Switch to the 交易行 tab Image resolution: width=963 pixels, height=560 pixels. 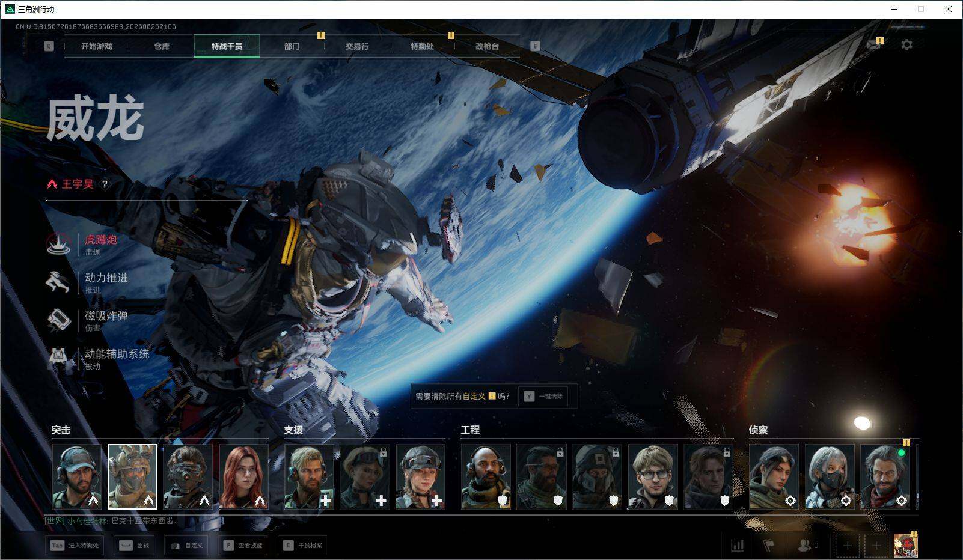click(357, 46)
